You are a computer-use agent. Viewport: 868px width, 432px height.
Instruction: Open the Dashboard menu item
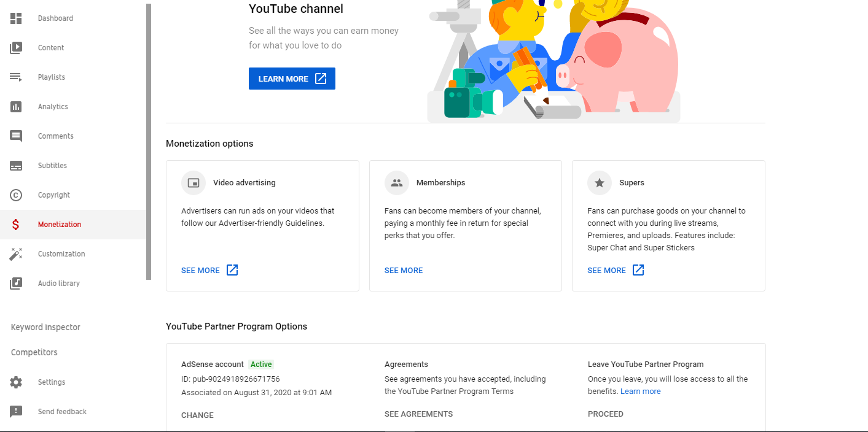coord(55,18)
